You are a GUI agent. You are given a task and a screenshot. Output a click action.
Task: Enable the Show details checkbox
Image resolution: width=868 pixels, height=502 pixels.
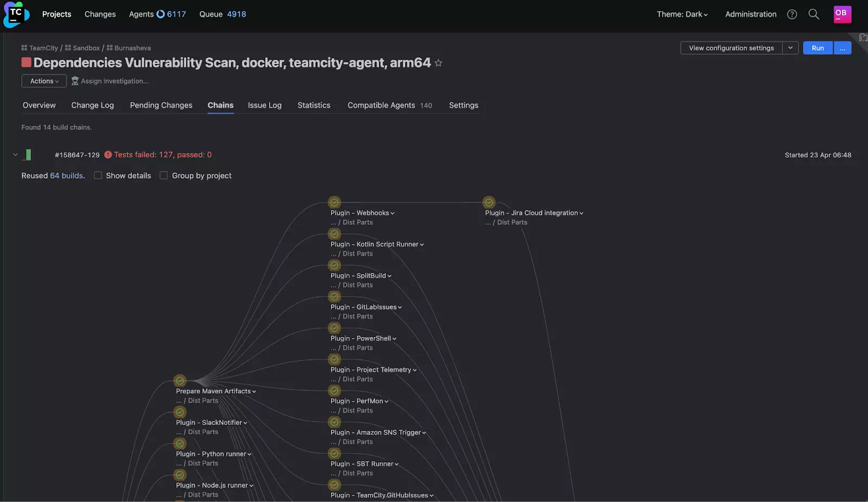pos(98,175)
